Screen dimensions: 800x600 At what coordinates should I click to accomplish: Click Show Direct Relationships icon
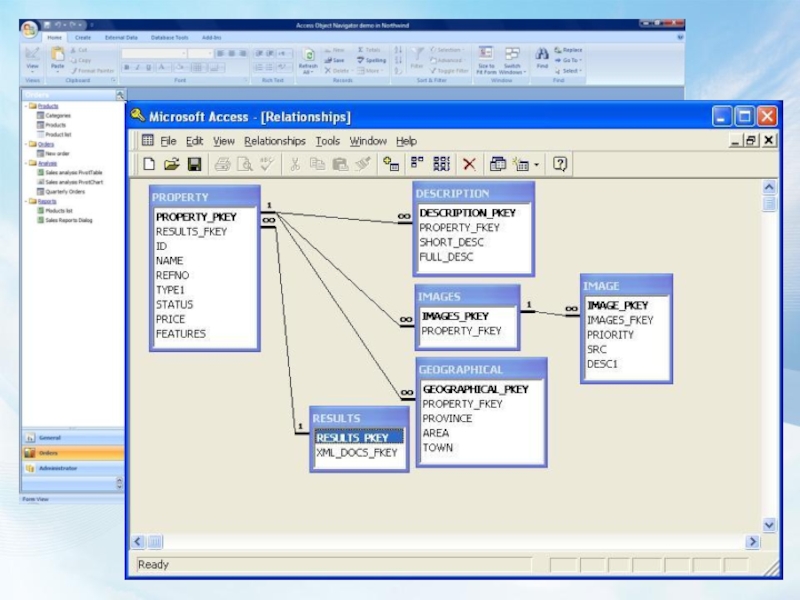(417, 165)
